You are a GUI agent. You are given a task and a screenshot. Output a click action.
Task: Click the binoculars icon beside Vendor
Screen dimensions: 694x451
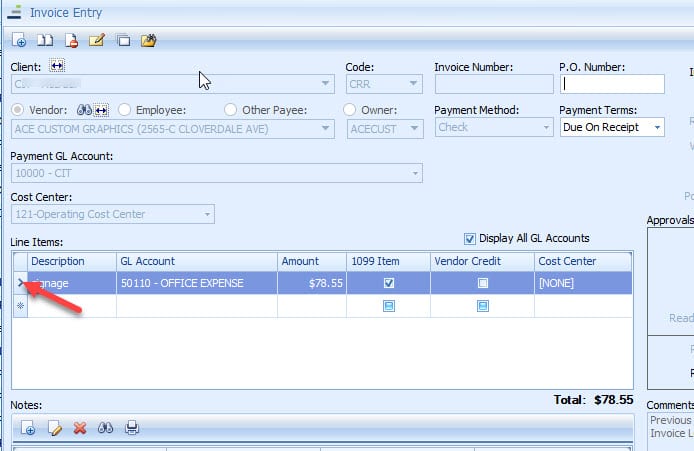[x=84, y=110]
